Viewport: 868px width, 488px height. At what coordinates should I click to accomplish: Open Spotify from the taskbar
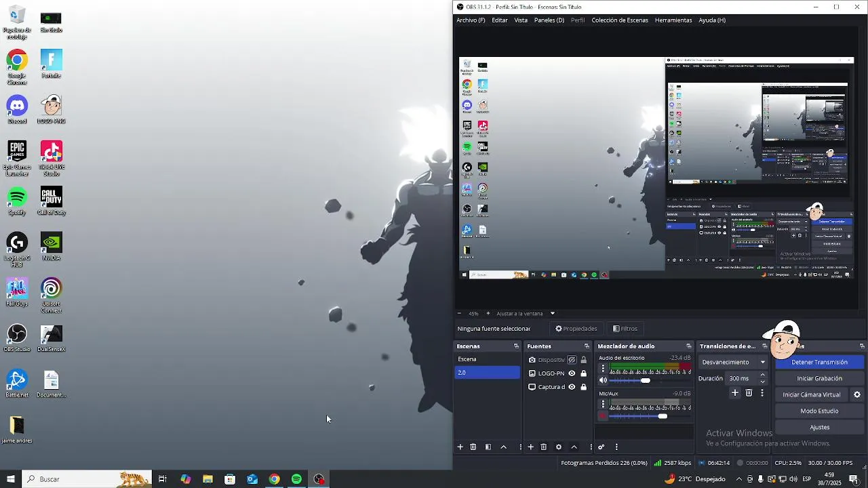(296, 479)
